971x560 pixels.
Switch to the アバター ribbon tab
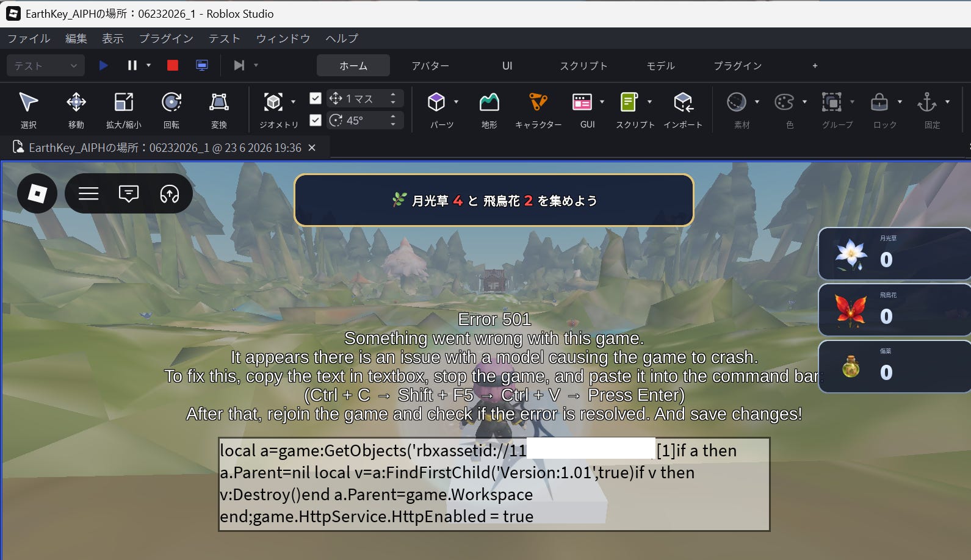click(430, 65)
